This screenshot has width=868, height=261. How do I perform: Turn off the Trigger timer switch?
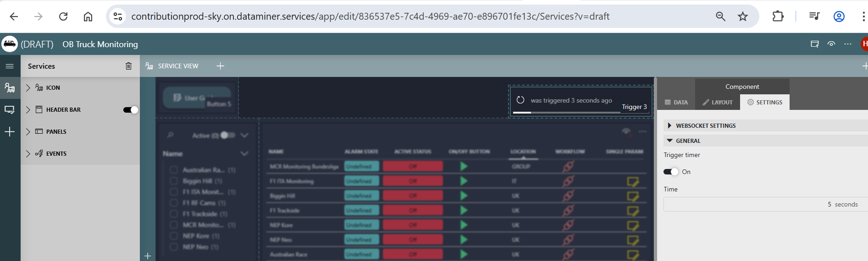click(670, 172)
